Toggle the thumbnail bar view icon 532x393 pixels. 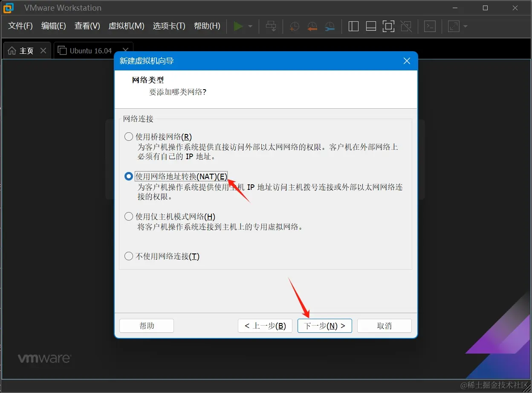[371, 26]
